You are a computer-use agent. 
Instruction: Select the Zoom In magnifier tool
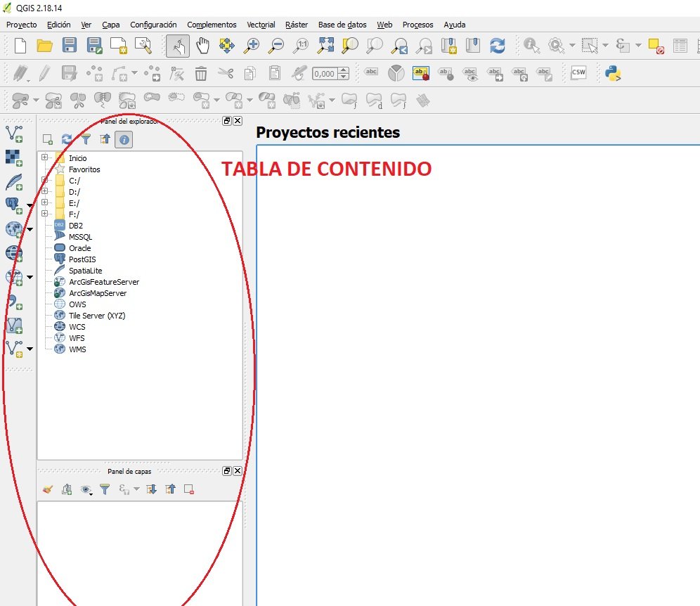point(252,46)
